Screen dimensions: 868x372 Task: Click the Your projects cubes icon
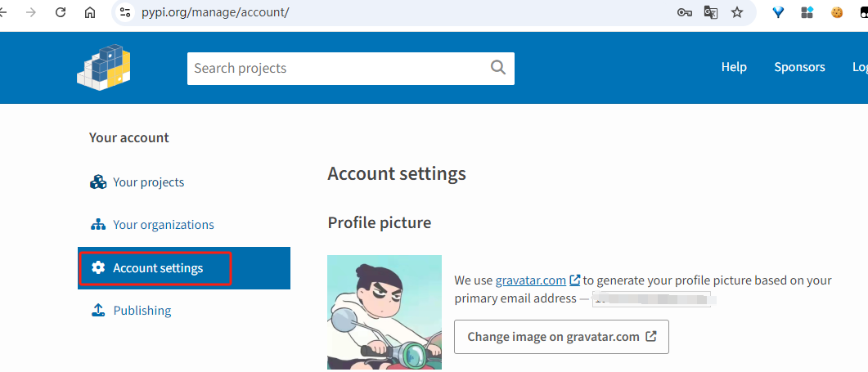point(98,182)
